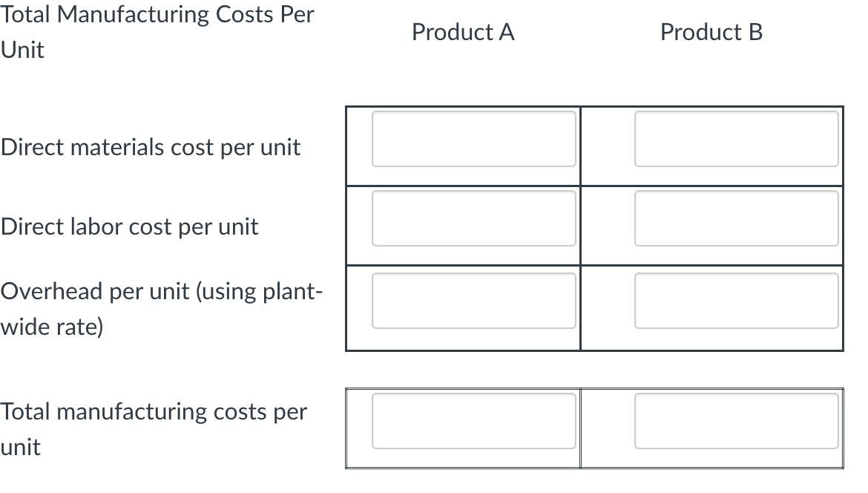868x493 pixels.
Task: Click the Direct labor cost per unit label
Action: coord(129,226)
